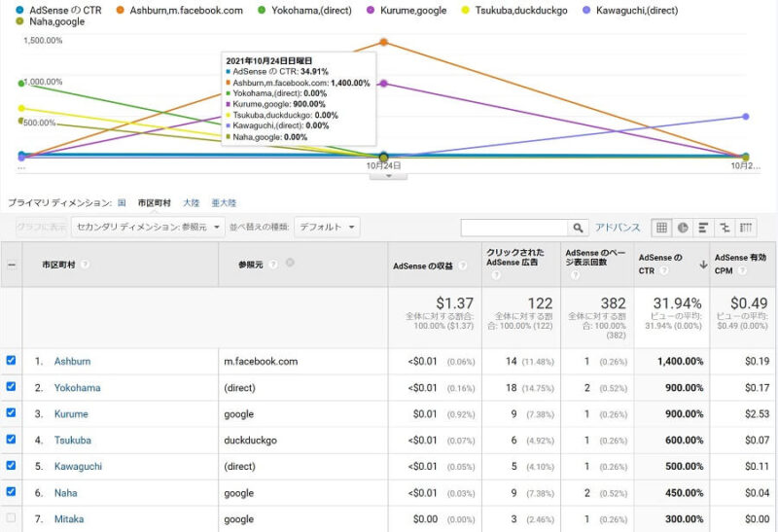Image resolution: width=778 pixels, height=532 pixels.
Task: Select 市区町村 primary dimension
Action: coord(155,202)
